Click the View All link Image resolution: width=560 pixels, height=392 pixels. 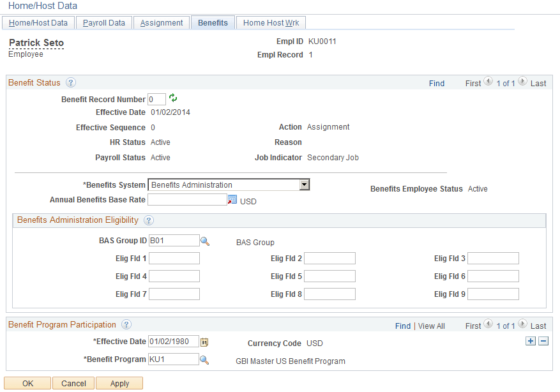coord(431,326)
